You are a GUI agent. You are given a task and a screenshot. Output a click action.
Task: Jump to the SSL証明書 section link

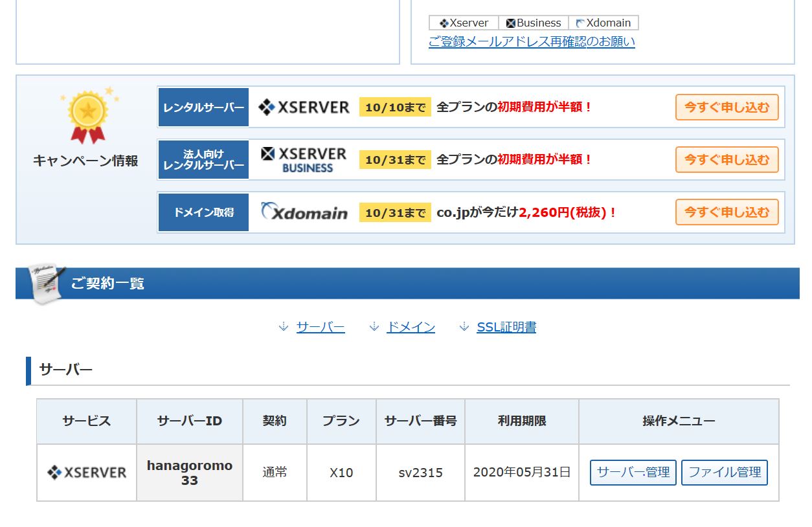click(x=506, y=327)
